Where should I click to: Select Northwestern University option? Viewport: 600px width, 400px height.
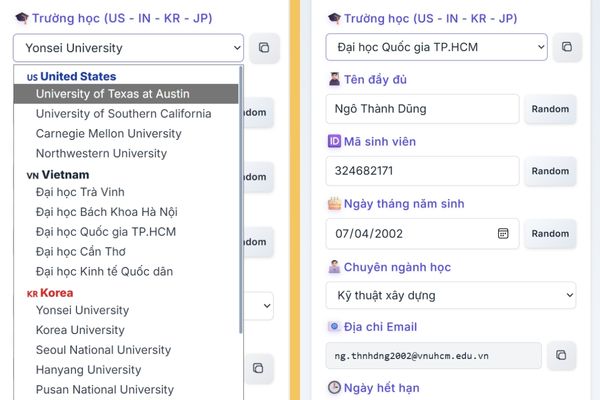tap(101, 154)
